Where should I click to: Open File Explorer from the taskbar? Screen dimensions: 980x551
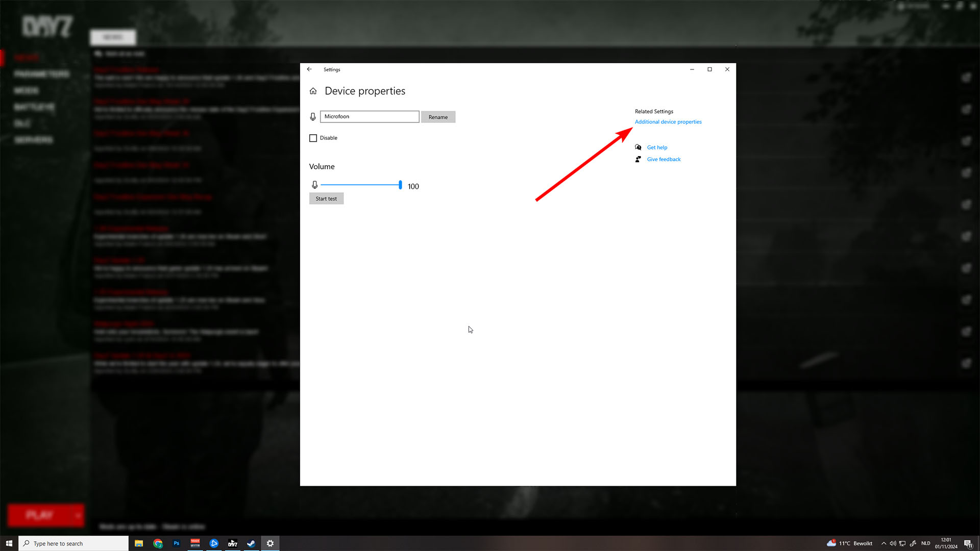[139, 543]
